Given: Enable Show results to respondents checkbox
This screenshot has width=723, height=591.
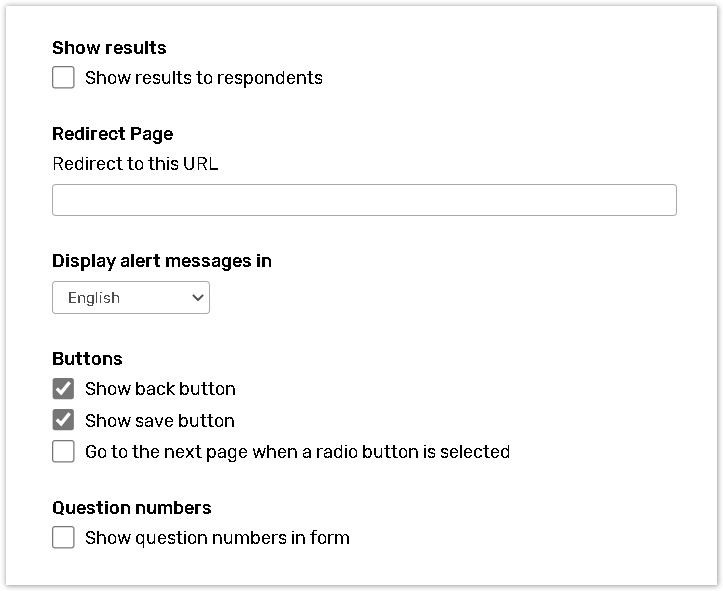Looking at the screenshot, I should pos(63,78).
